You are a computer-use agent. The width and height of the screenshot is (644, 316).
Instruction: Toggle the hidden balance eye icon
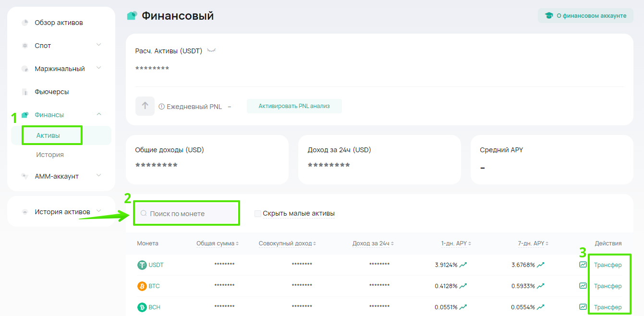(x=211, y=51)
